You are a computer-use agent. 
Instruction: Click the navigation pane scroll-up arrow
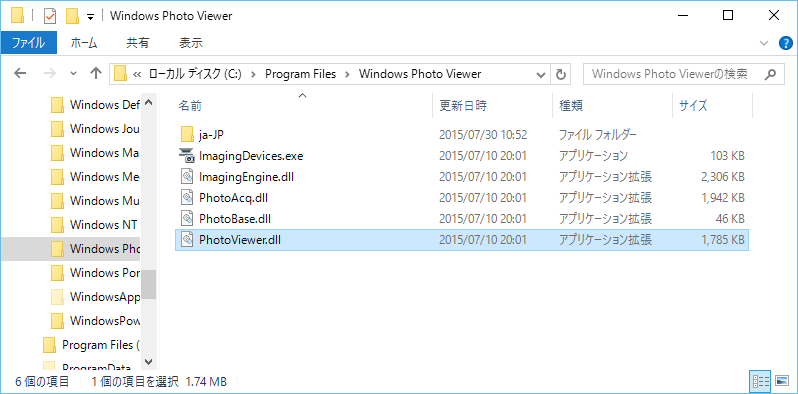[149, 102]
